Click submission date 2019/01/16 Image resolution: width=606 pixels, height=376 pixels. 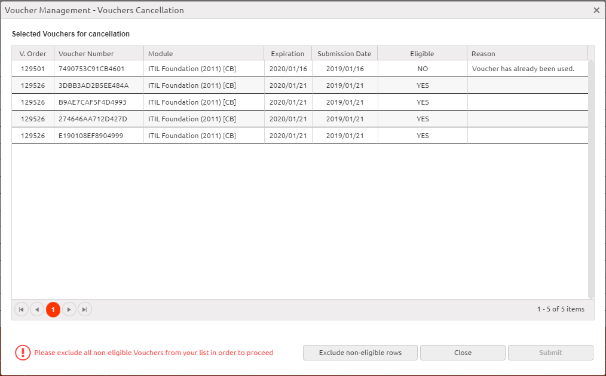click(x=345, y=69)
